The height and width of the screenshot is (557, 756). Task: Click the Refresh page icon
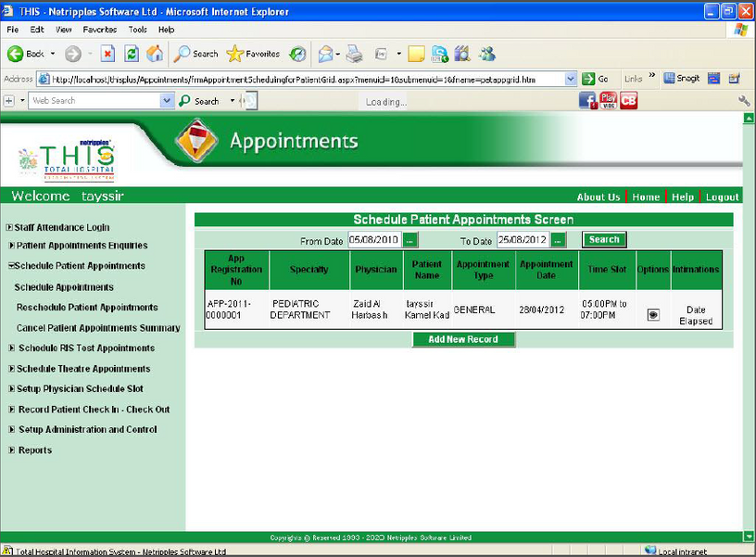point(132,54)
